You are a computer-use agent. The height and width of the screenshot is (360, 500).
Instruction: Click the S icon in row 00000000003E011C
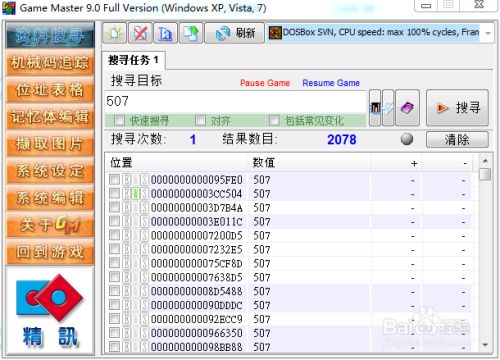[144, 222]
